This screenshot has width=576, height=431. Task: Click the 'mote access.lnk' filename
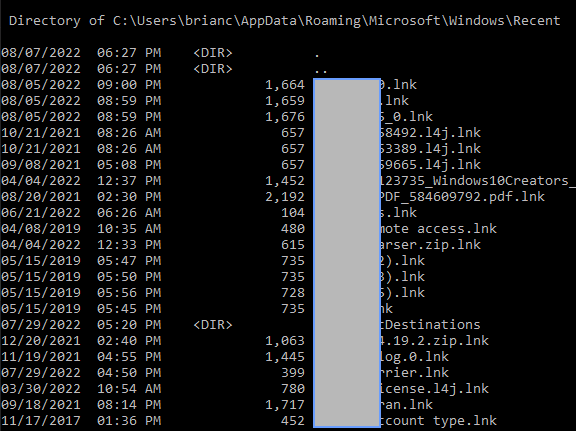coord(438,229)
